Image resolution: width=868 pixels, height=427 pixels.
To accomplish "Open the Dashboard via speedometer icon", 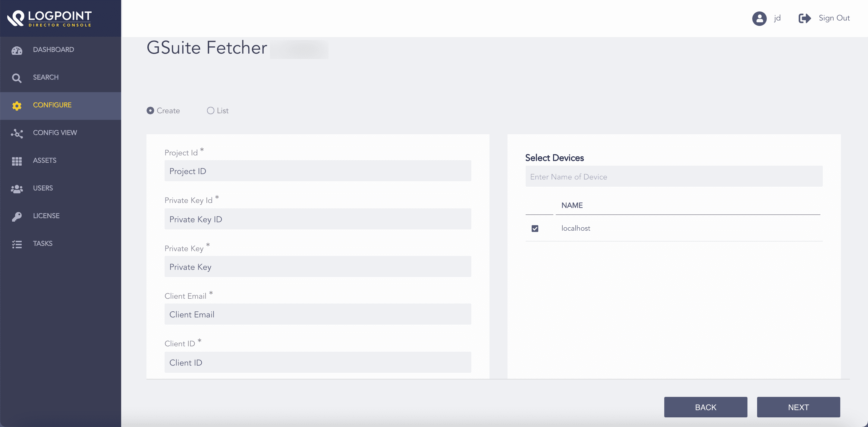I will pyautogui.click(x=17, y=49).
